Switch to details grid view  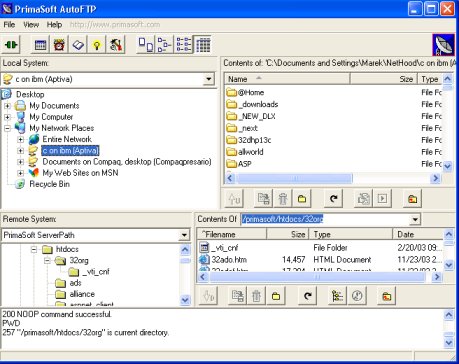(203, 44)
